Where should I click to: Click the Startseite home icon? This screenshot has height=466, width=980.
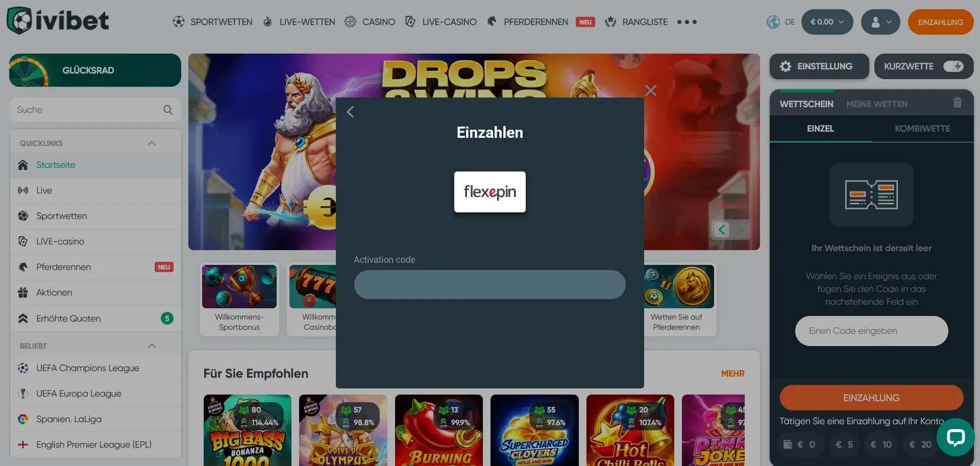[x=23, y=165]
